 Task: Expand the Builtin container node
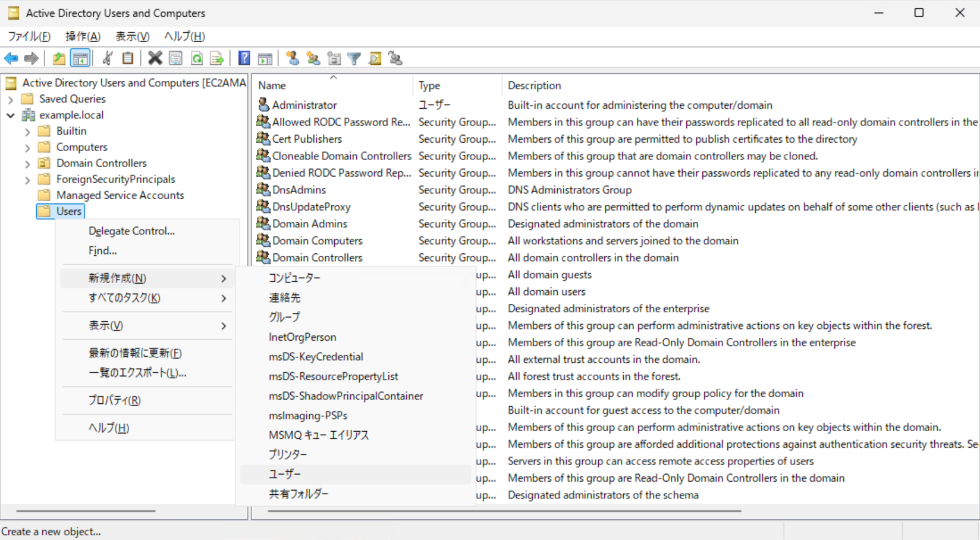(x=27, y=131)
